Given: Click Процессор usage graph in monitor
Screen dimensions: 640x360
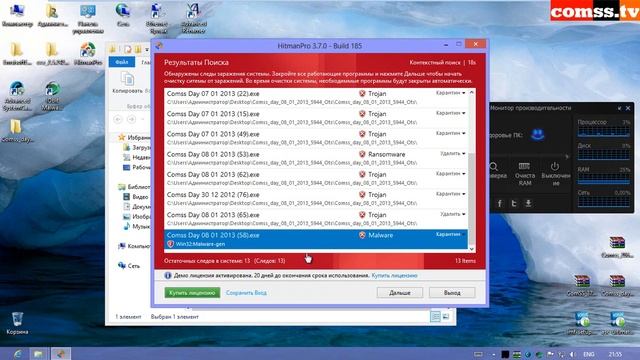Looking at the screenshot, I should 604,131.
